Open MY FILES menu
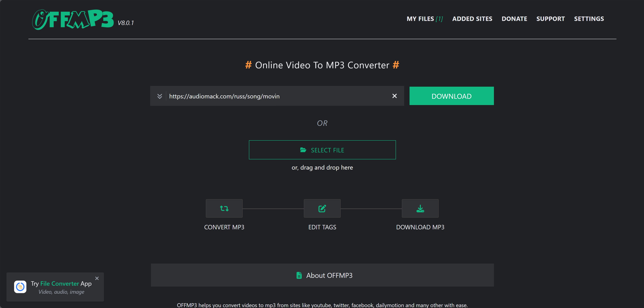 (425, 19)
